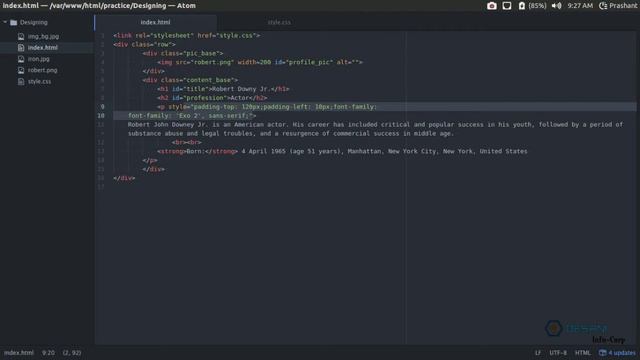Click cursor position 9:20 in status bar
The width and height of the screenshot is (640, 360).
click(x=48, y=353)
